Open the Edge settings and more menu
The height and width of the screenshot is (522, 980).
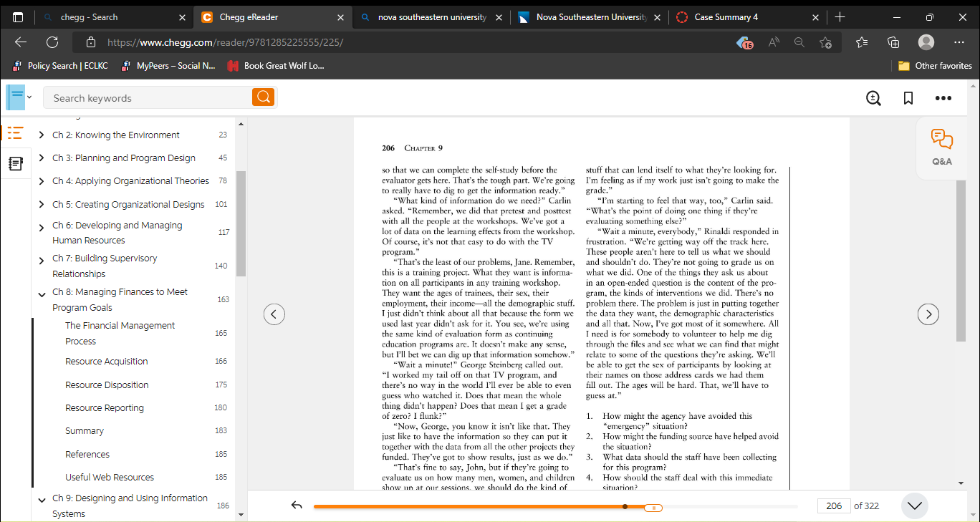pos(959,42)
